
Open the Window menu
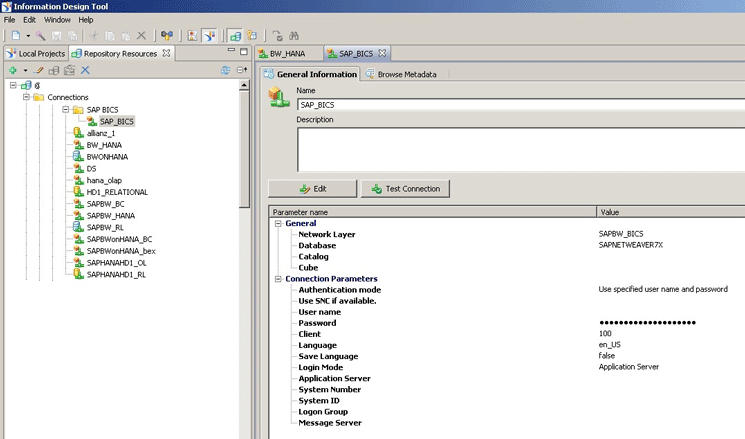point(57,20)
